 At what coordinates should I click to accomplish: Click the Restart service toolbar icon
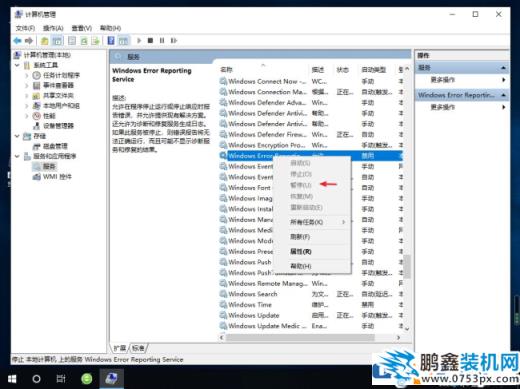coord(174,41)
